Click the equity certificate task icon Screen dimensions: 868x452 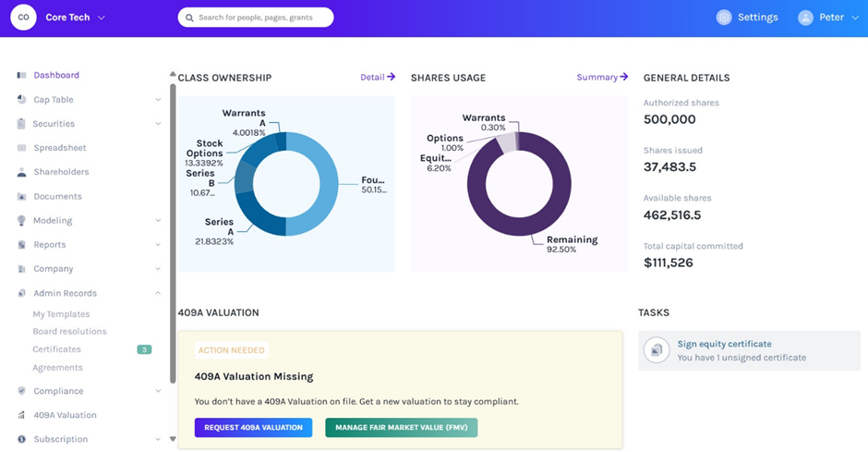[657, 350]
